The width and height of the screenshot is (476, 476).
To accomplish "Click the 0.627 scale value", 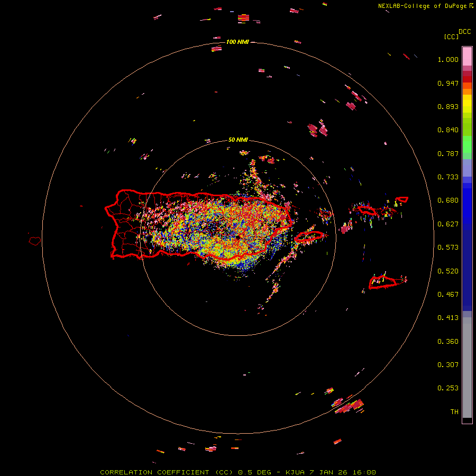I will click(x=448, y=224).
